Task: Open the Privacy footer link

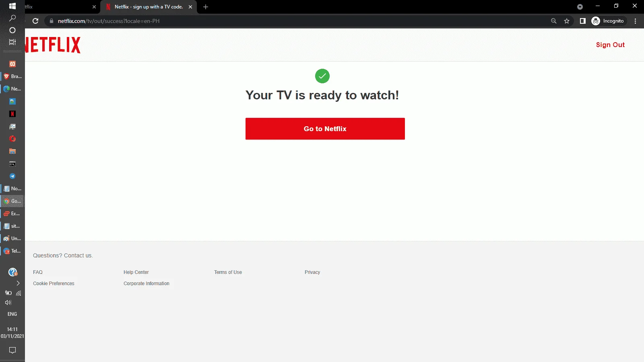Action: click(x=312, y=272)
